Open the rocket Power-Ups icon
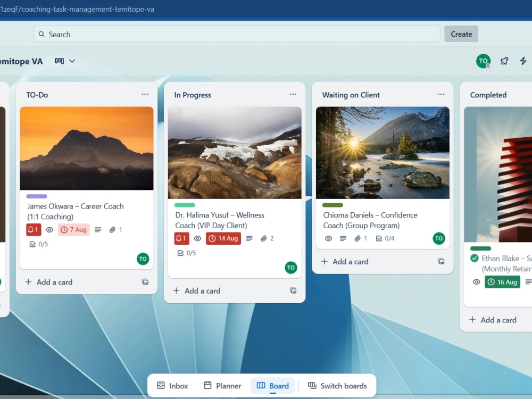The width and height of the screenshot is (532, 399). pyautogui.click(x=504, y=61)
